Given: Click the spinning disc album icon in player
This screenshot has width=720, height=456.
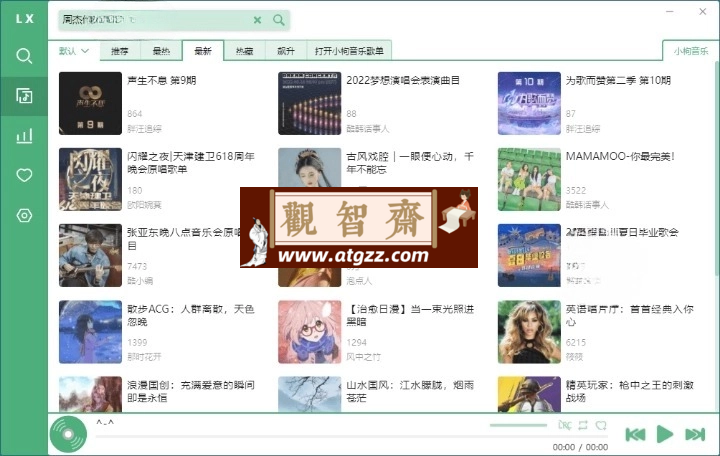Looking at the screenshot, I should pos(68,434).
